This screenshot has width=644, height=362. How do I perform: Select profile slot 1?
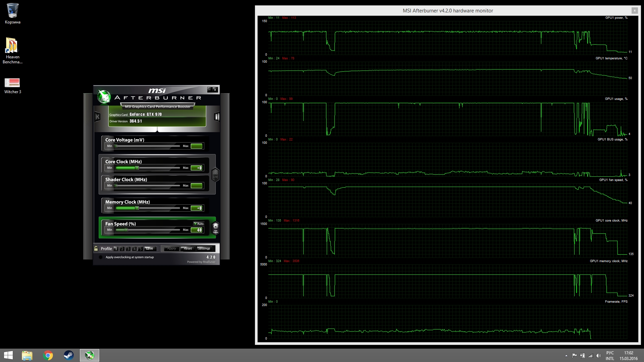click(116, 249)
